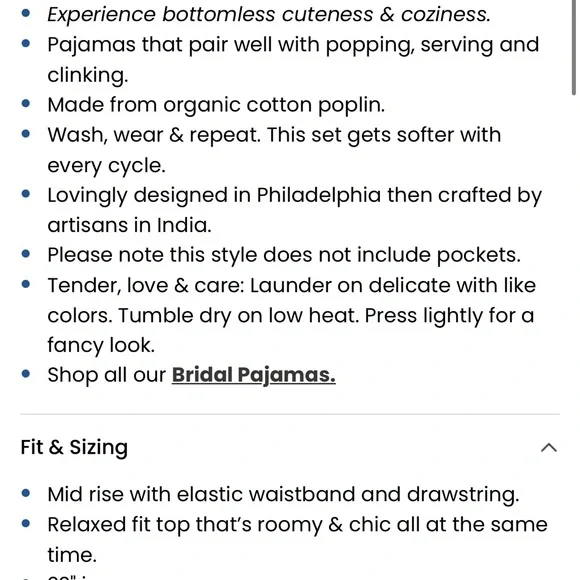Open the Bridal Pajamas link
This screenshot has height=580, width=580.
[x=254, y=375]
